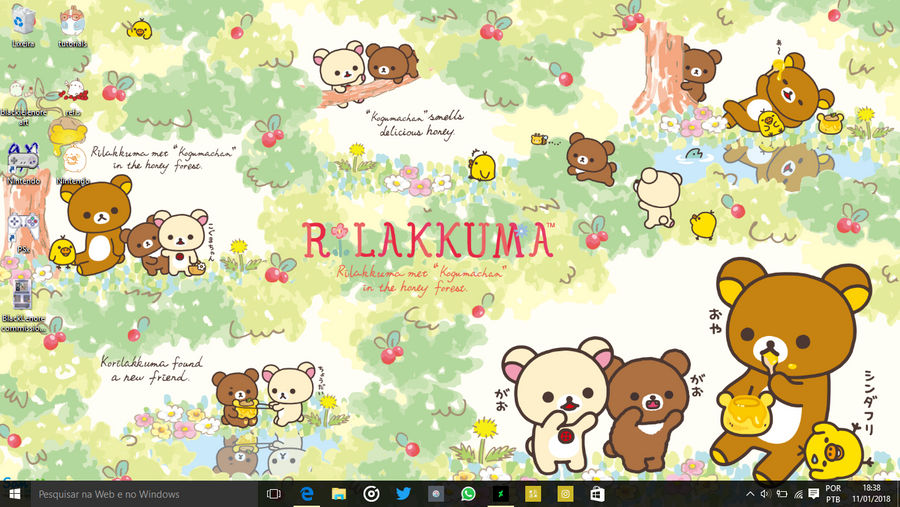
Task: Click the Pesquisar na Web e no Windows search box
Action: 143,494
